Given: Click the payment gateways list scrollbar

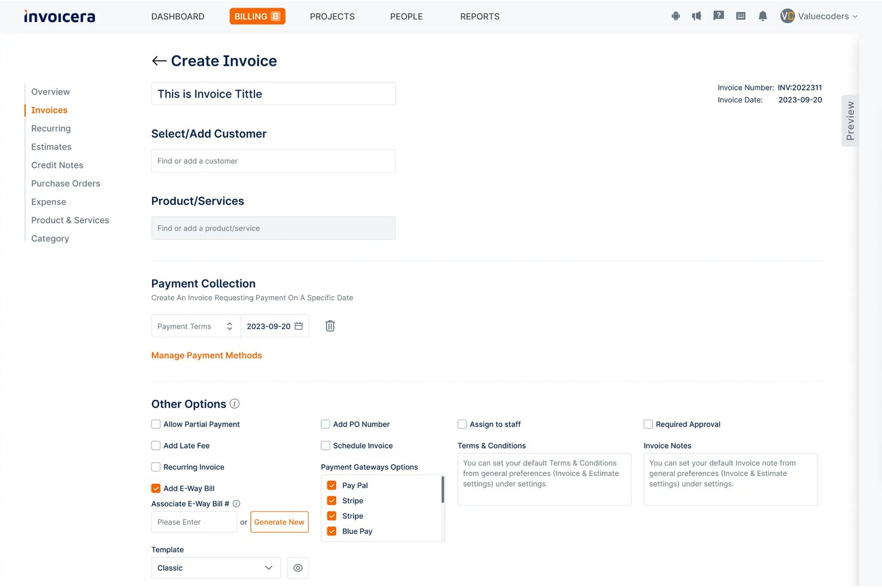Looking at the screenshot, I should [443, 490].
